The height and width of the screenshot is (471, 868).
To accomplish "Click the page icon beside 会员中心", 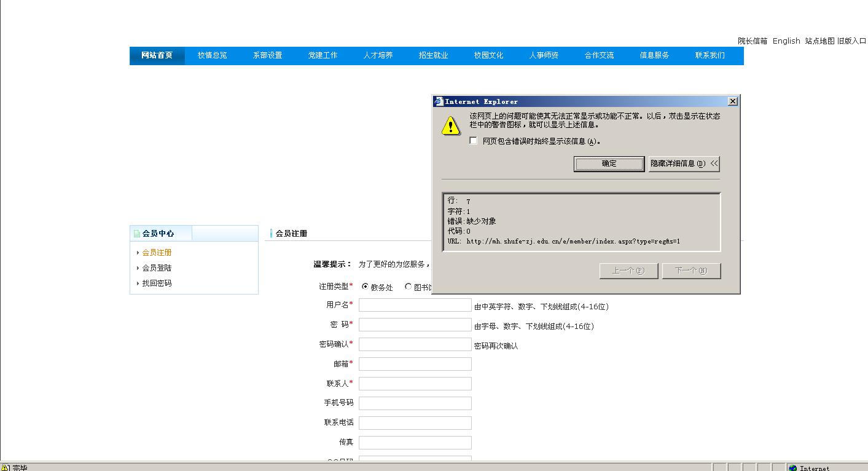I will point(137,234).
